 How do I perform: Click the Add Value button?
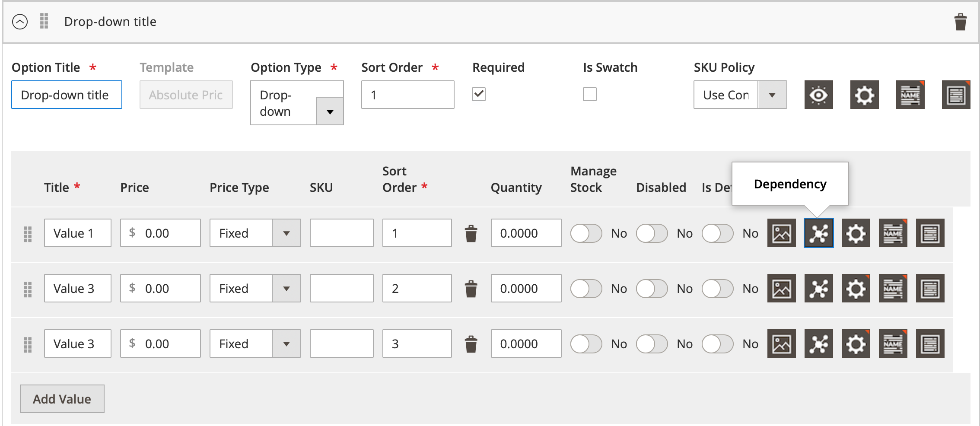coord(62,399)
